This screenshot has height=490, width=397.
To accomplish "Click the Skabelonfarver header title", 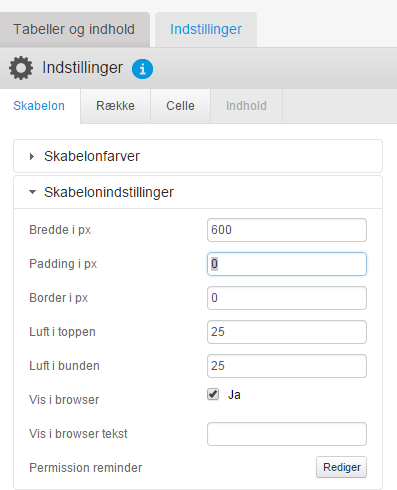I will click(x=92, y=156).
